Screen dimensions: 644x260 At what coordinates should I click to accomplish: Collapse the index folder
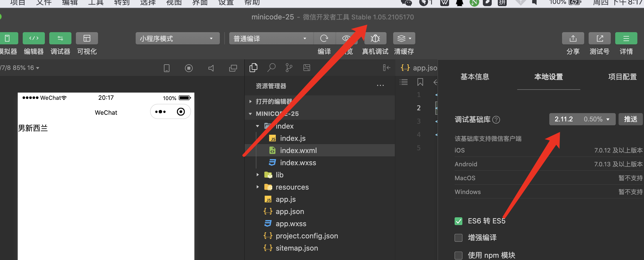pos(320,126)
